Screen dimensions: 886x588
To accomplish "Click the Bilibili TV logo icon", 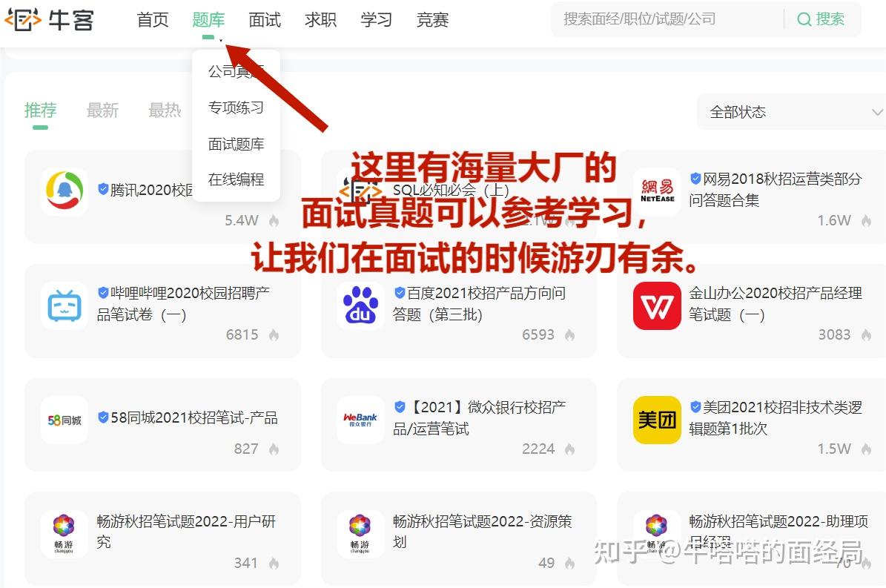I will [x=65, y=305].
